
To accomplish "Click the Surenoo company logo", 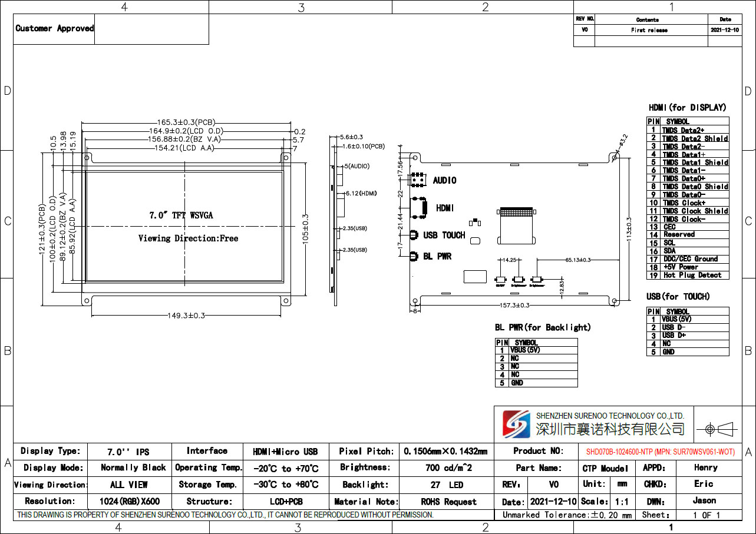I will coord(516,424).
